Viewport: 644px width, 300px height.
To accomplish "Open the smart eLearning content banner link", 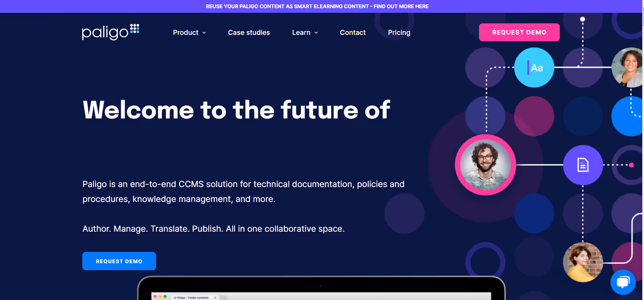I will tap(317, 6).
